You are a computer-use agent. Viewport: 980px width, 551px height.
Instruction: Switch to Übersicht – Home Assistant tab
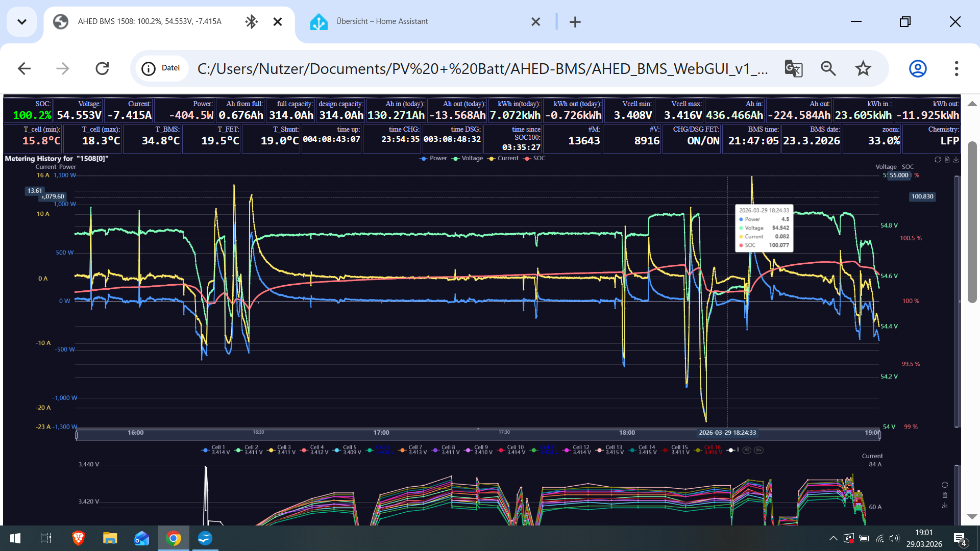382,21
